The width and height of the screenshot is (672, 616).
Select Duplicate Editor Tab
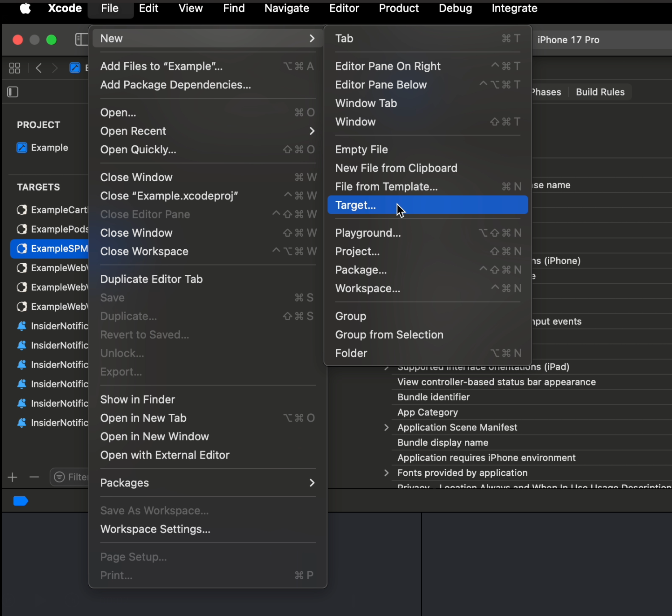pyautogui.click(x=208, y=279)
